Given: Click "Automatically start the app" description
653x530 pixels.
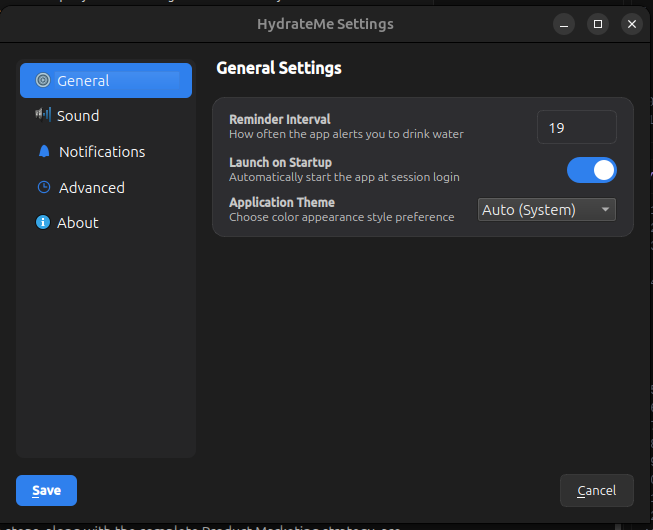Looking at the screenshot, I should [344, 177].
